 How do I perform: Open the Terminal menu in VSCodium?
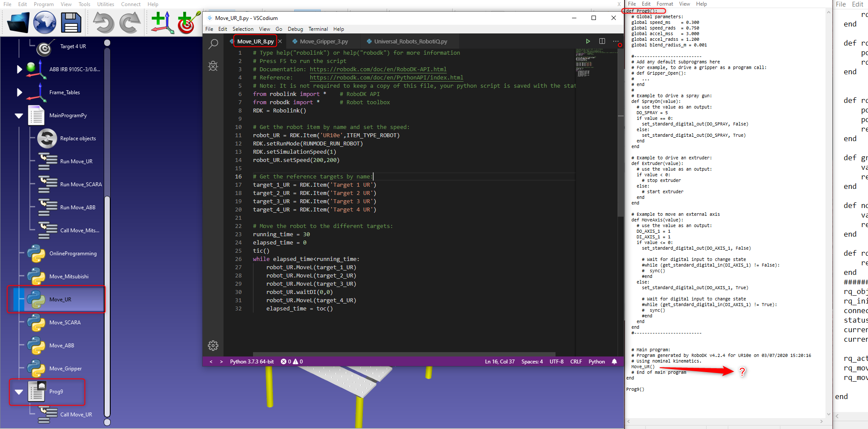click(x=318, y=29)
